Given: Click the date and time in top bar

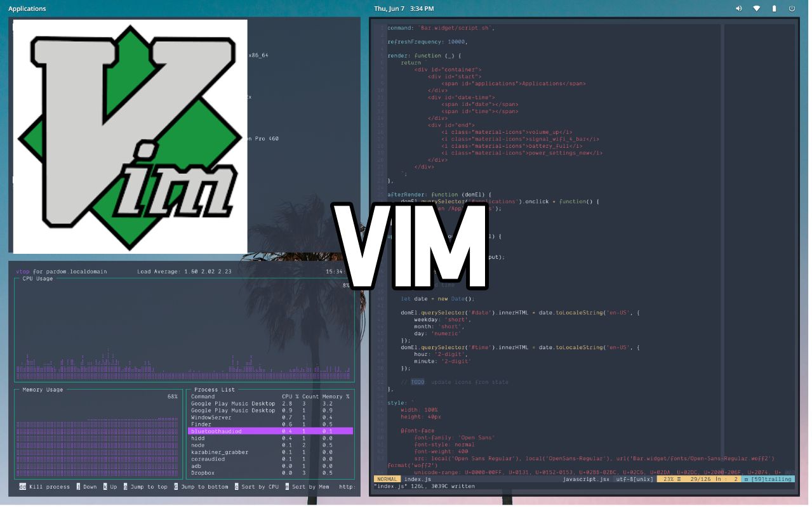Looking at the screenshot, I should pos(404,9).
